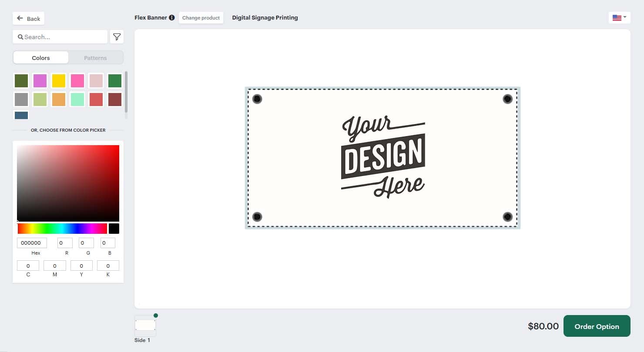View the Flex Banner info tooltip
This screenshot has width=644, height=352.
point(172,17)
